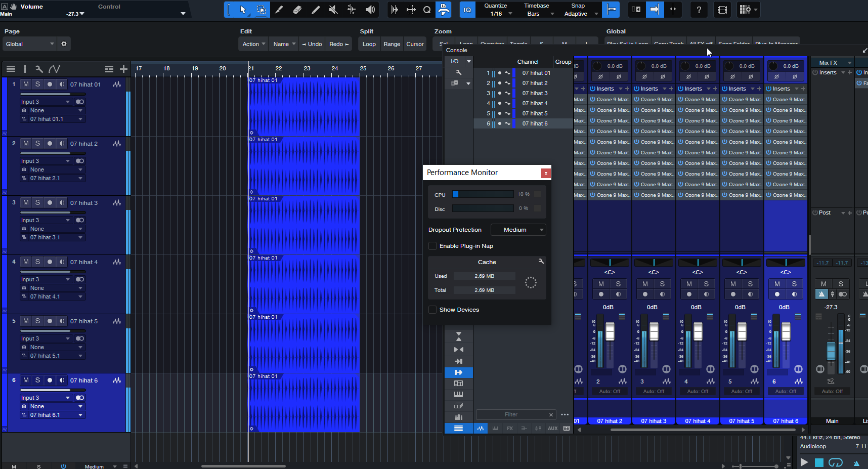This screenshot has width=868, height=469.
Task: Select the Eraser tool
Action: point(297,10)
